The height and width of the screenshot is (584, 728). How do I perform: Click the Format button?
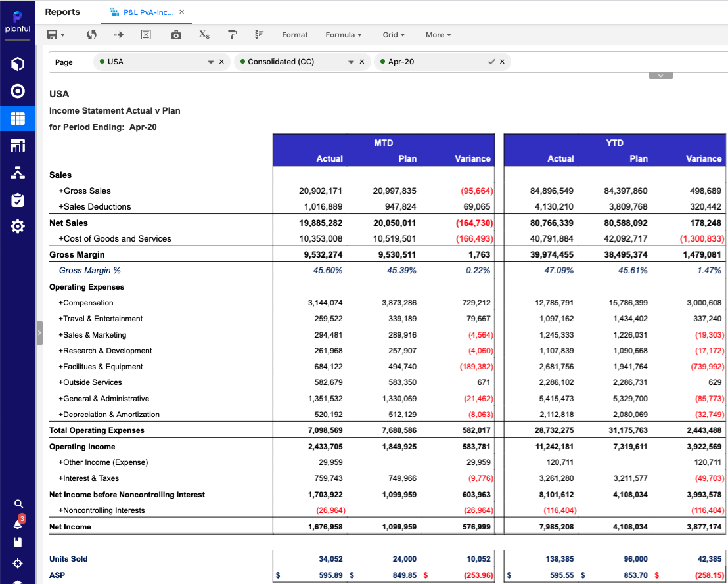(x=294, y=35)
